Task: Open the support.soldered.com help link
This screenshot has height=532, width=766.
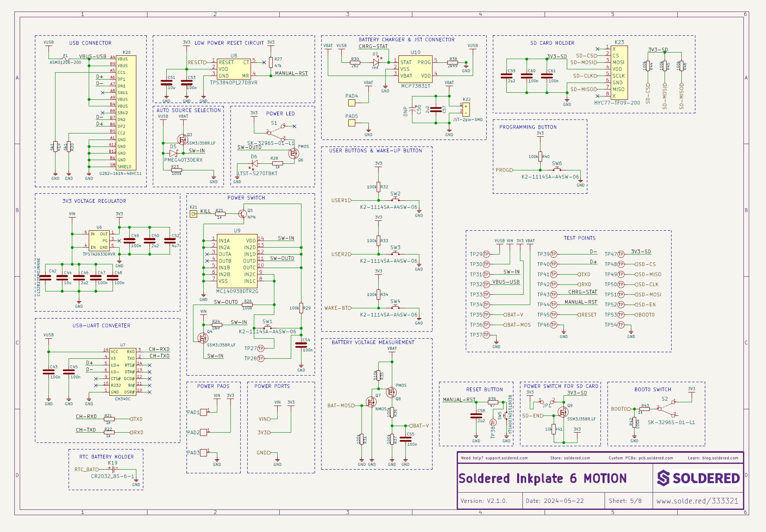Action: coord(506,458)
